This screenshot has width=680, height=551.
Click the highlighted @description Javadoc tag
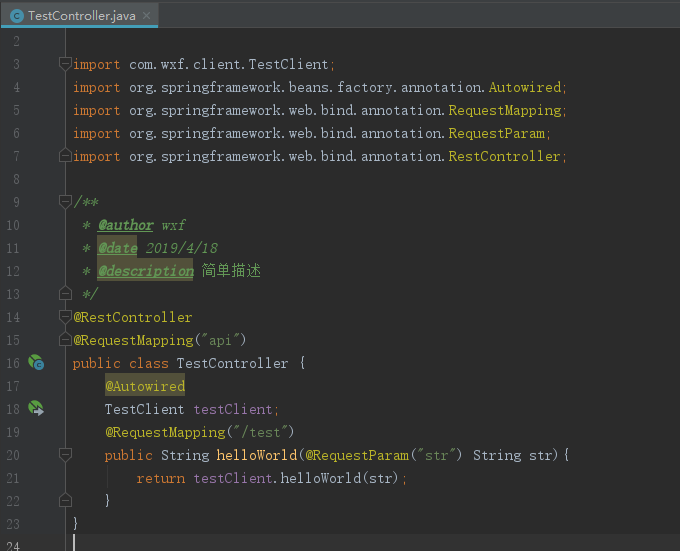pos(146,271)
